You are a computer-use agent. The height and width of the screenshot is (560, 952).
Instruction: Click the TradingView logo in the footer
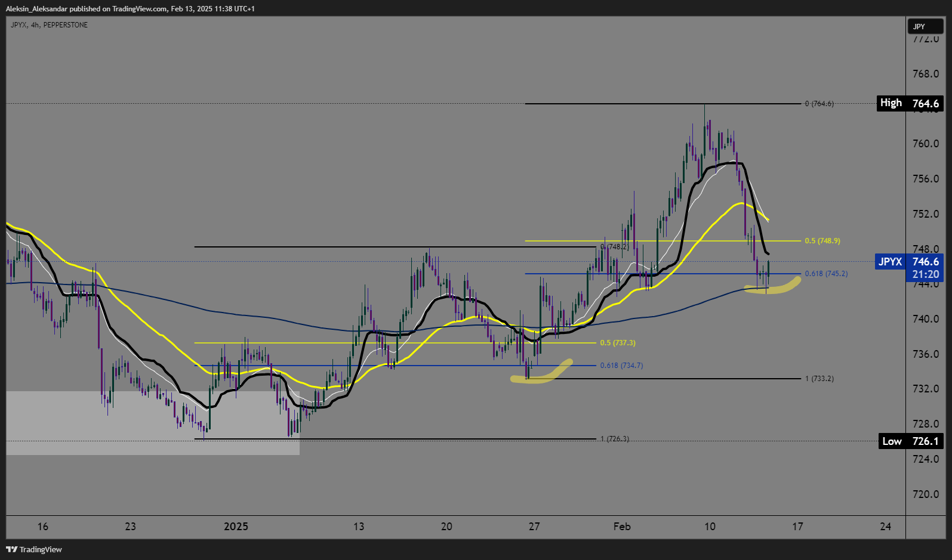(x=34, y=549)
